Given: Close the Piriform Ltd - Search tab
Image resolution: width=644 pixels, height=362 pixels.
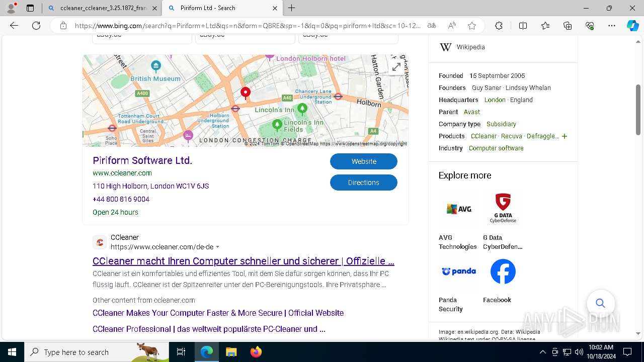Looking at the screenshot, I should 275,8.
